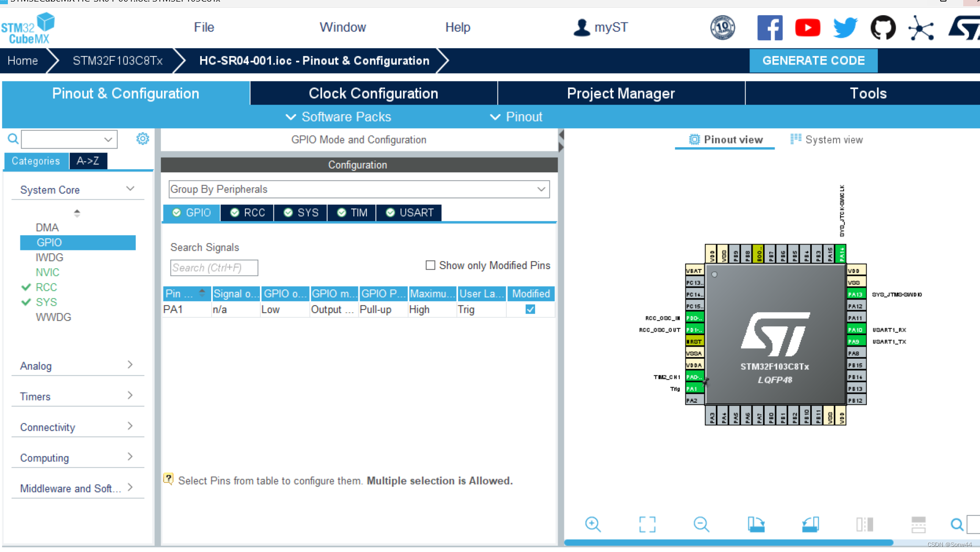Sort by the Pin column header
Image resolution: width=980 pixels, height=552 pixels.
187,294
